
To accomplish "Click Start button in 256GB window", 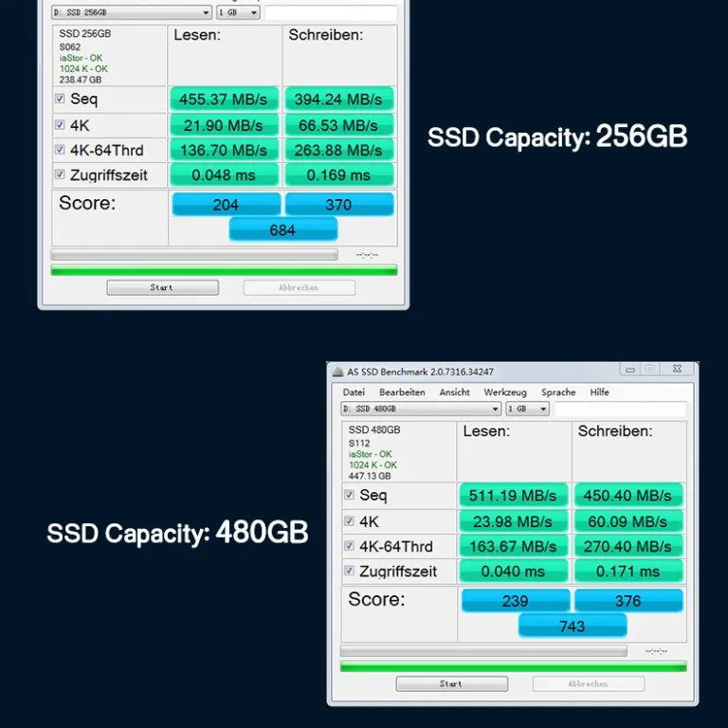I will (x=162, y=287).
